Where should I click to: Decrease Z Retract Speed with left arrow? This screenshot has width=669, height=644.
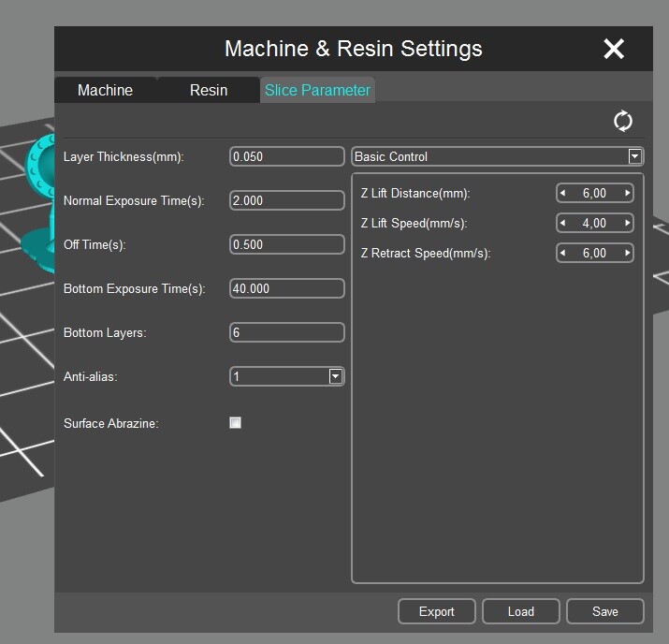click(x=563, y=253)
